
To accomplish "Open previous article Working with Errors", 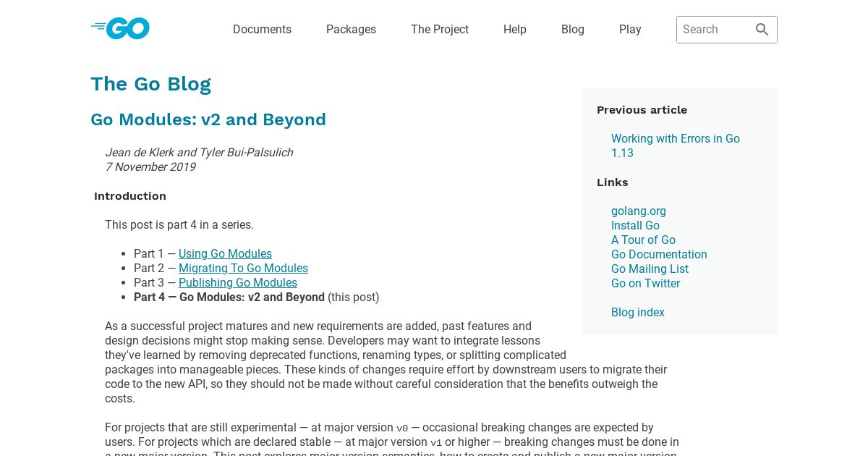I will (x=676, y=145).
